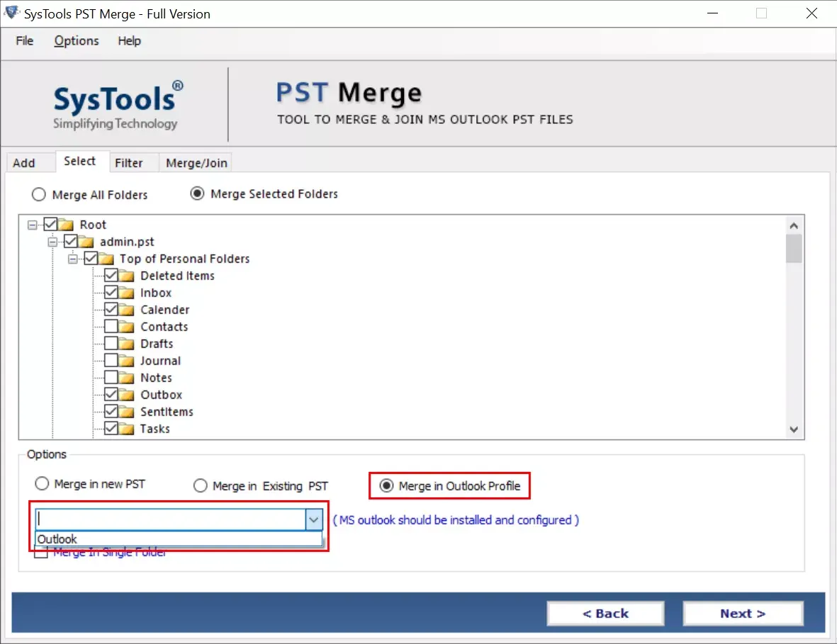This screenshot has height=644, width=837.
Task: Uncheck the Deleted Items checkbox
Action: click(111, 276)
